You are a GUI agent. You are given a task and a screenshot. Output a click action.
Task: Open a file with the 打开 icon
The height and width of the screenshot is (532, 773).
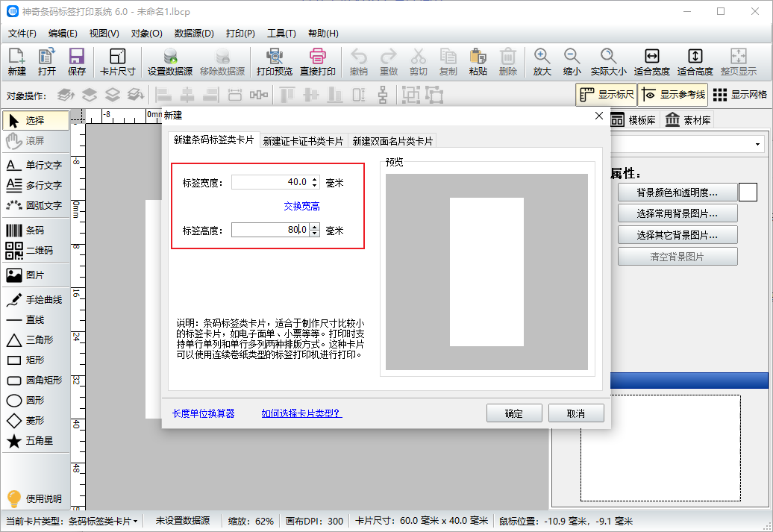coord(47,62)
